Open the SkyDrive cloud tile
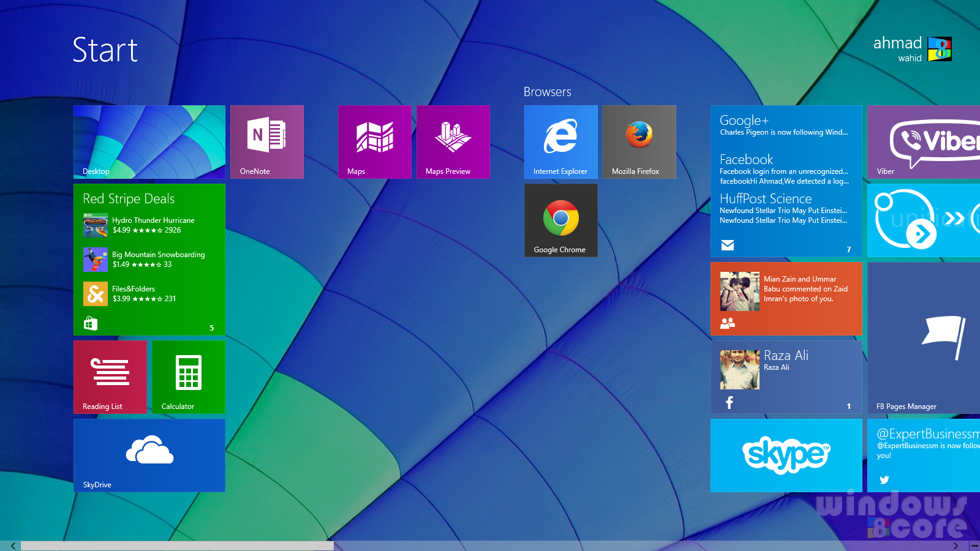Screen dimensions: 980x551 (149, 455)
